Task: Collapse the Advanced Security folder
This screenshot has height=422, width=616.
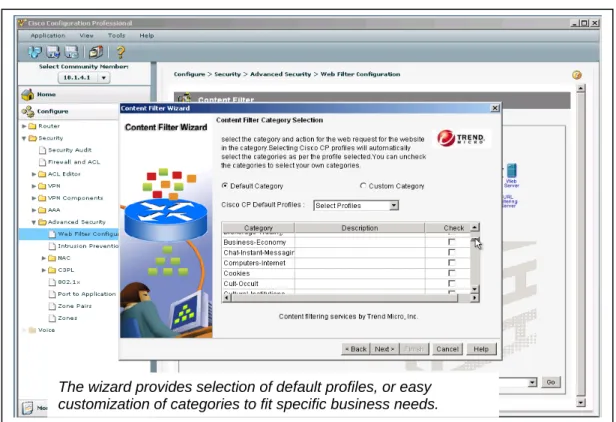Action: (x=34, y=222)
